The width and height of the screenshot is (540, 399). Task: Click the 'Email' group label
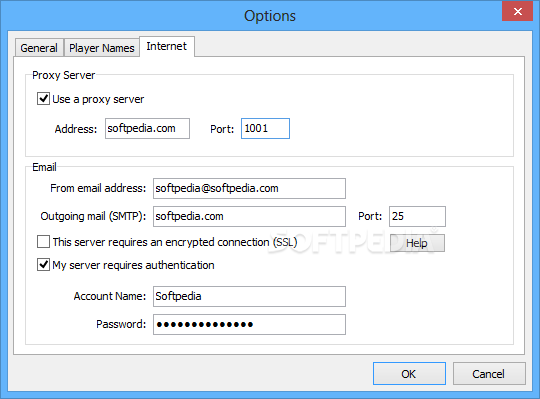coord(44,167)
